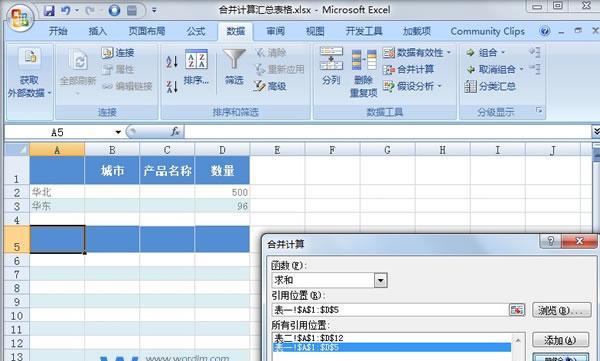Image resolution: width=600 pixels, height=361 pixels.
Task: Click the cell with value 500
Action: point(222,192)
